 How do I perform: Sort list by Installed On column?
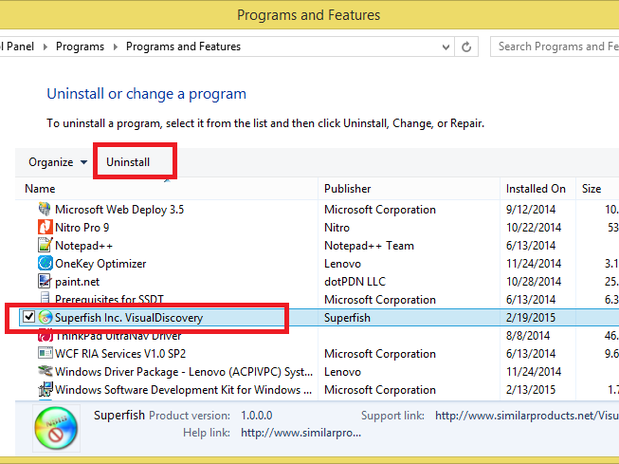click(x=535, y=188)
